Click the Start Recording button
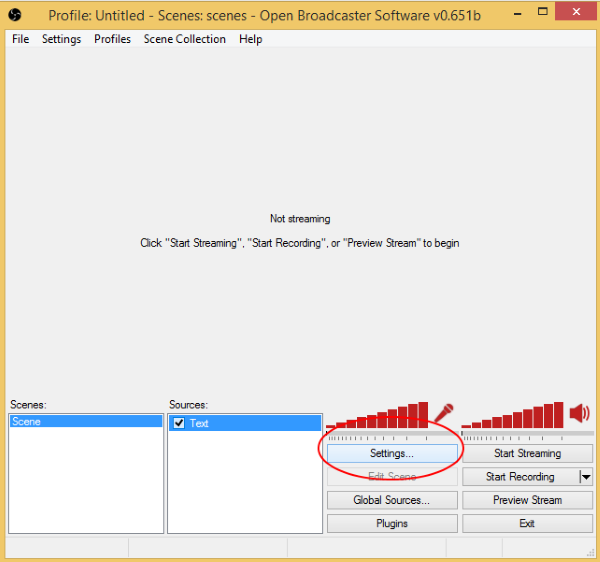This screenshot has height=562, width=600. (x=520, y=477)
